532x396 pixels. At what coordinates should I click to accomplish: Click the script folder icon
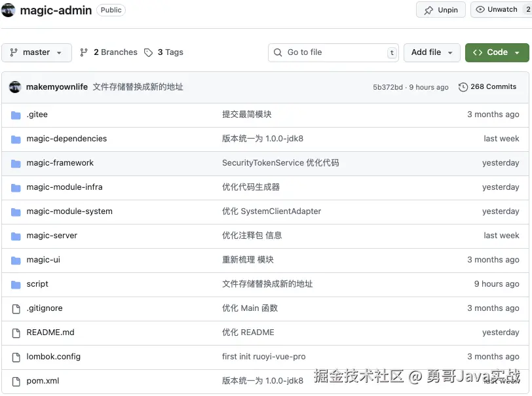(x=16, y=285)
